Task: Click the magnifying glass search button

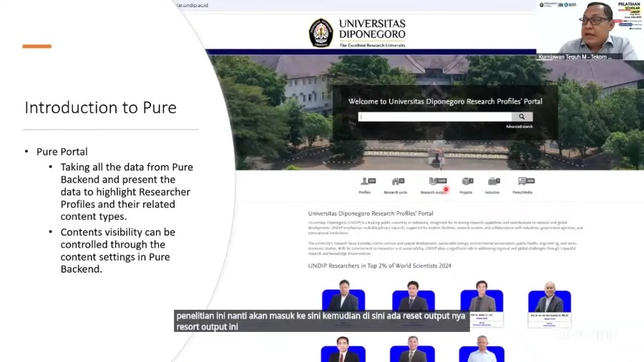Action: point(522,117)
